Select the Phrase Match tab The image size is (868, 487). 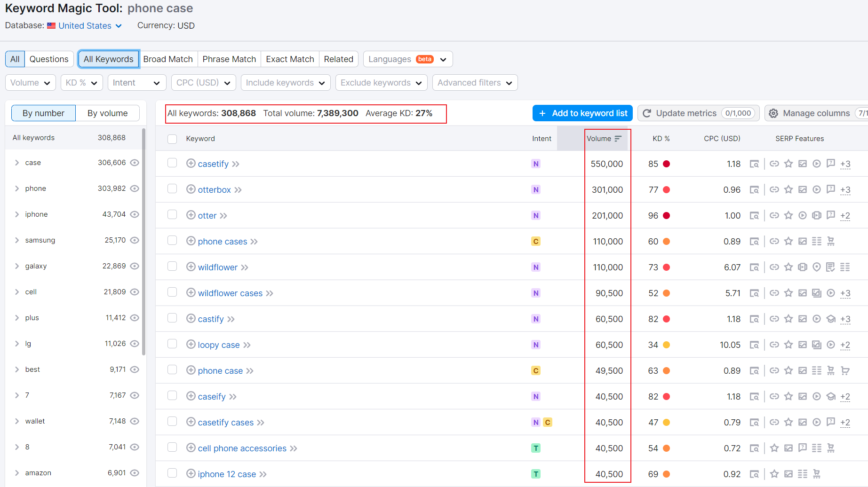tap(229, 59)
